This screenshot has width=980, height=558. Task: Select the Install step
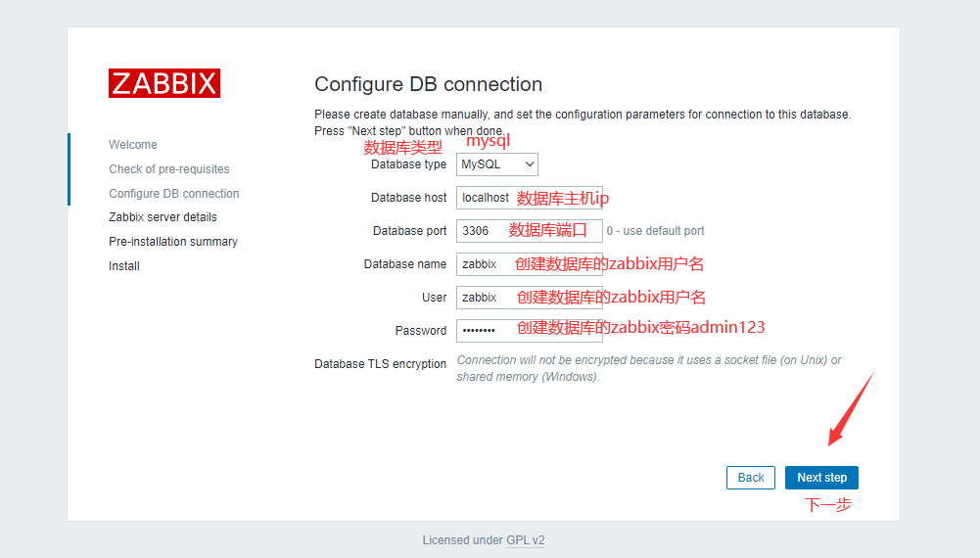point(123,265)
